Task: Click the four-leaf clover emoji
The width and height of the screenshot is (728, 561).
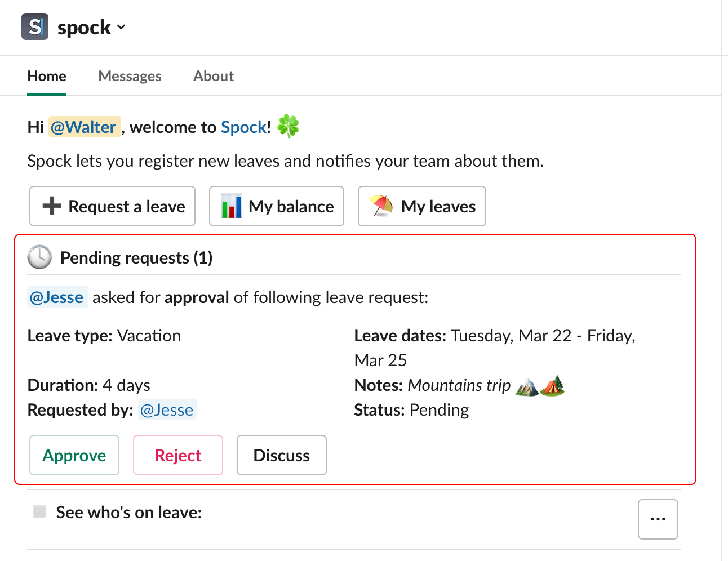Action: 288,126
